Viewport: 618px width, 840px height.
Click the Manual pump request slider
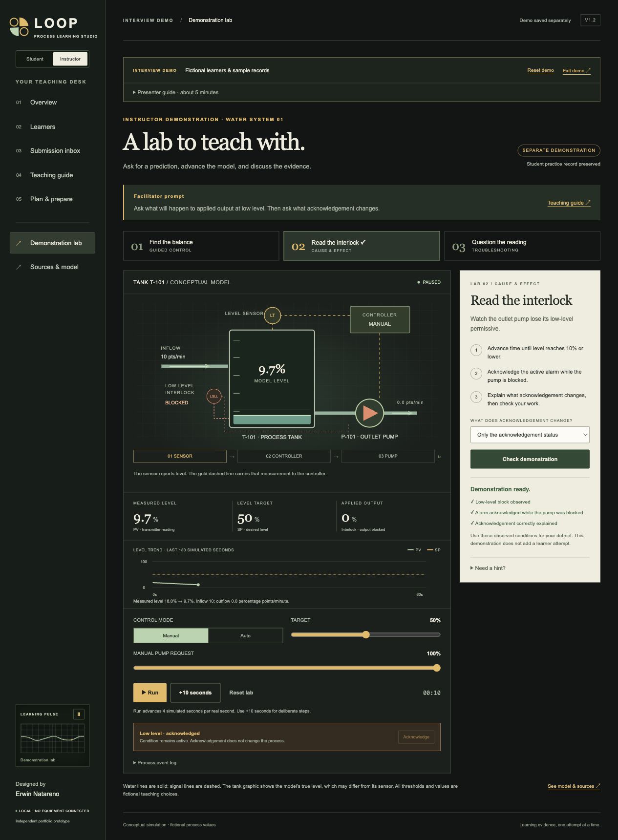[x=287, y=668]
